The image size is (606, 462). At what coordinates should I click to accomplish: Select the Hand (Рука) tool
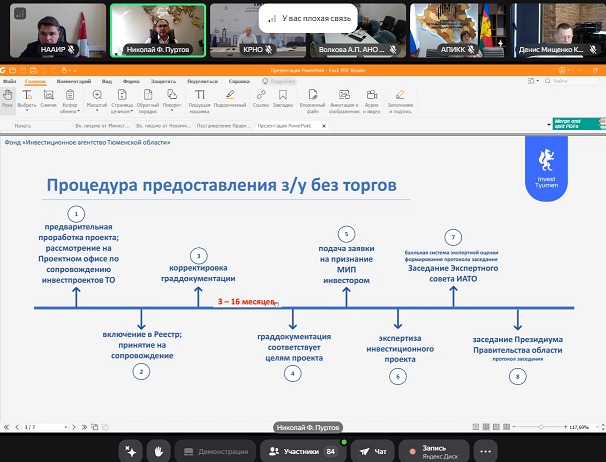coord(8,97)
